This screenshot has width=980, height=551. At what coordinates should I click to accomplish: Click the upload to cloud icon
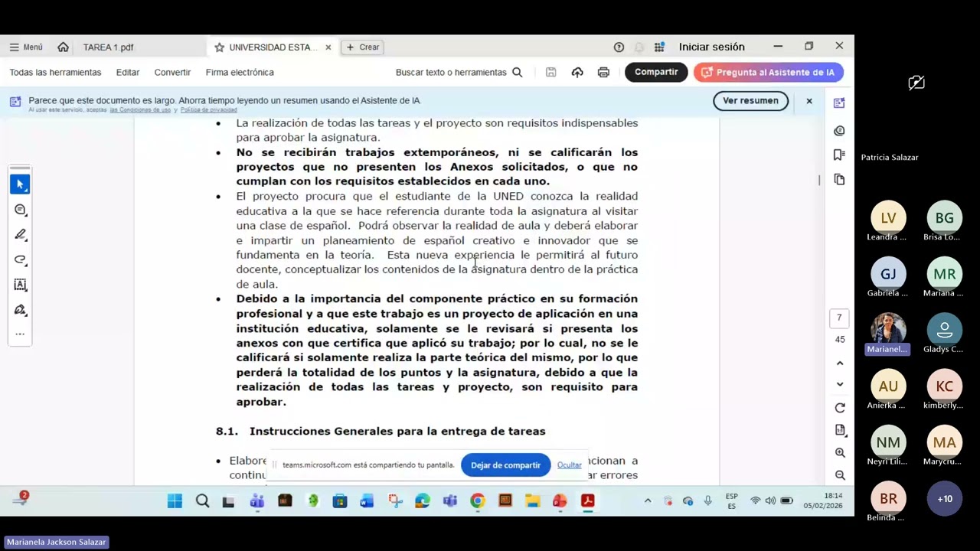(577, 72)
